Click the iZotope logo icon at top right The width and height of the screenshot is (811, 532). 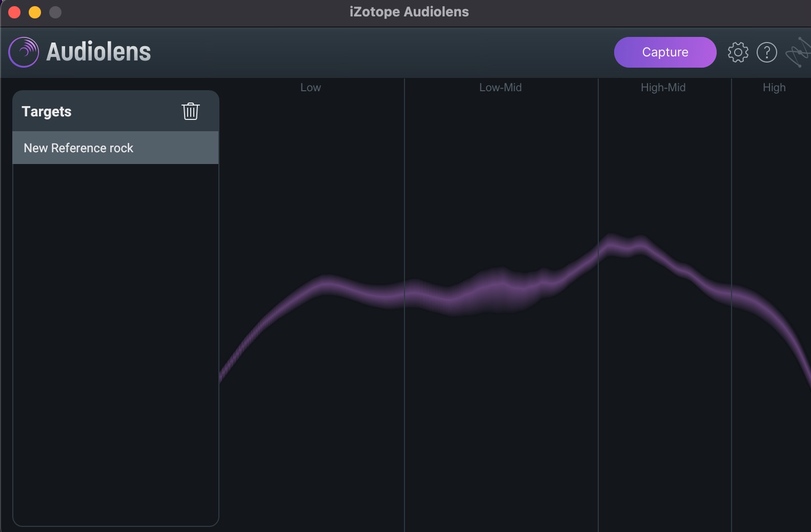pyautogui.click(x=799, y=52)
